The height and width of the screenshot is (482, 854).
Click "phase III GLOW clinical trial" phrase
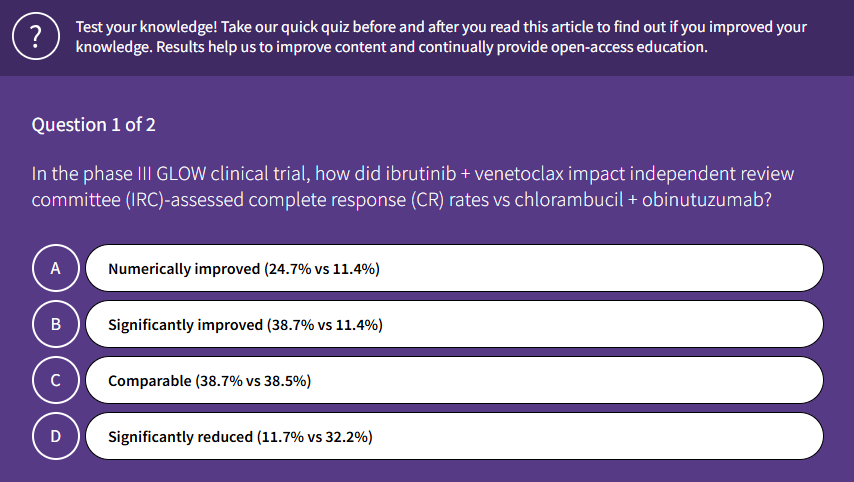pos(196,174)
